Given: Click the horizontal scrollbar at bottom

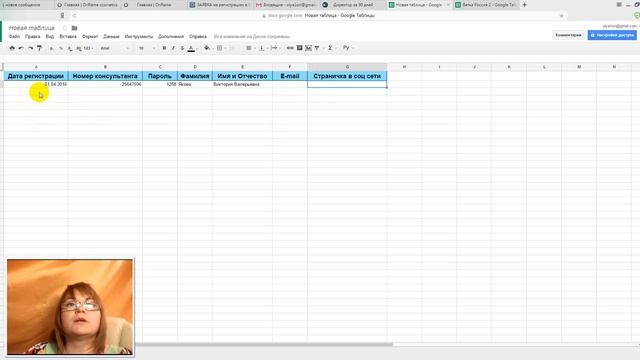Looking at the screenshot, I should (x=264, y=345).
